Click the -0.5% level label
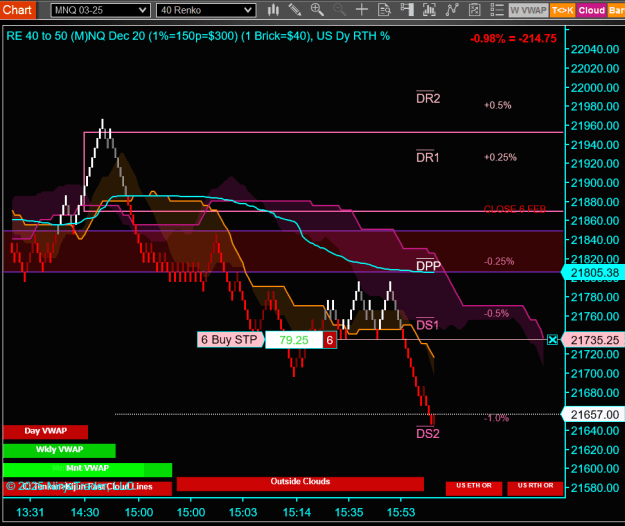 496,314
